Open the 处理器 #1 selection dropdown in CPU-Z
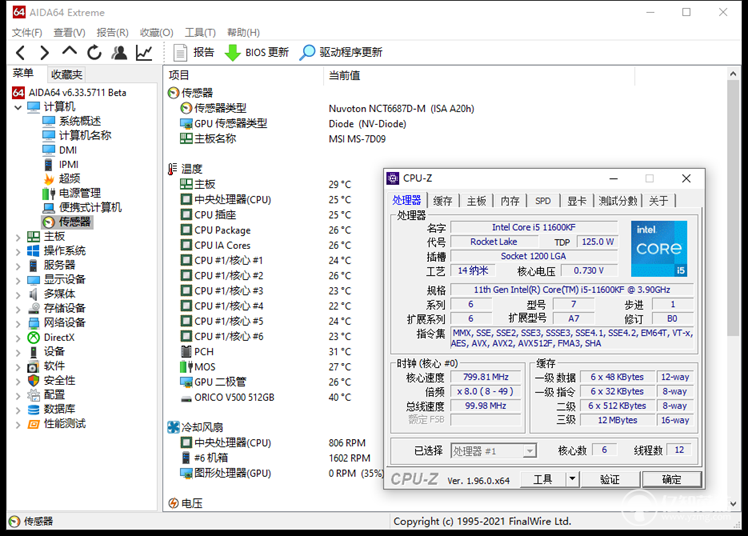The width and height of the screenshot is (748, 536). pyautogui.click(x=493, y=451)
